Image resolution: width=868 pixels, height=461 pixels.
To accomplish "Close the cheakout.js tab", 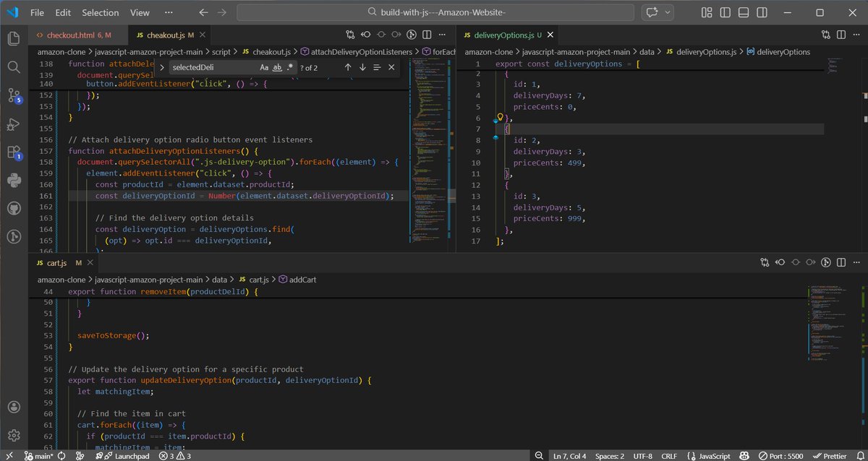I will pyautogui.click(x=204, y=34).
